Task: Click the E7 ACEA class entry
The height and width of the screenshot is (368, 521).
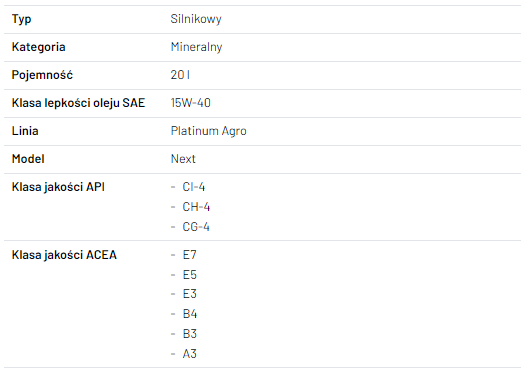Action: click(190, 255)
